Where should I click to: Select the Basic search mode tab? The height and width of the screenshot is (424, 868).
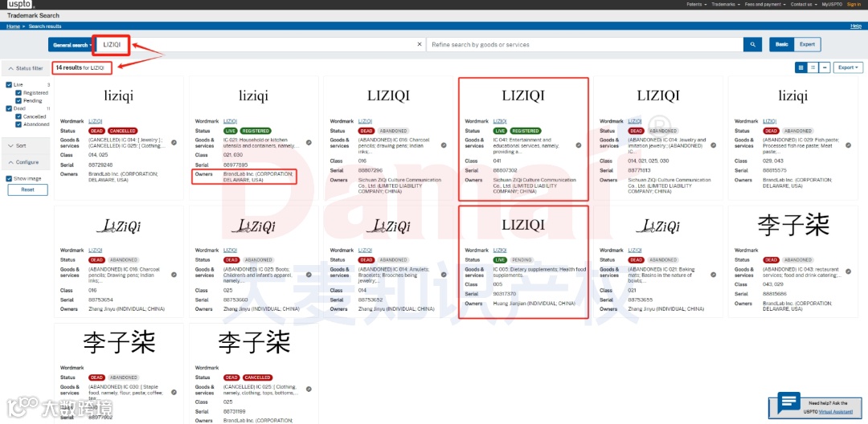click(782, 45)
